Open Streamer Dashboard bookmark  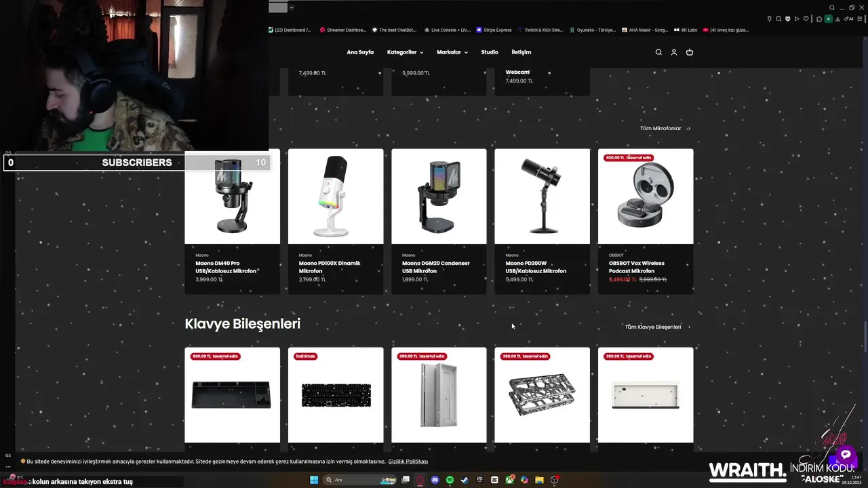click(x=342, y=30)
